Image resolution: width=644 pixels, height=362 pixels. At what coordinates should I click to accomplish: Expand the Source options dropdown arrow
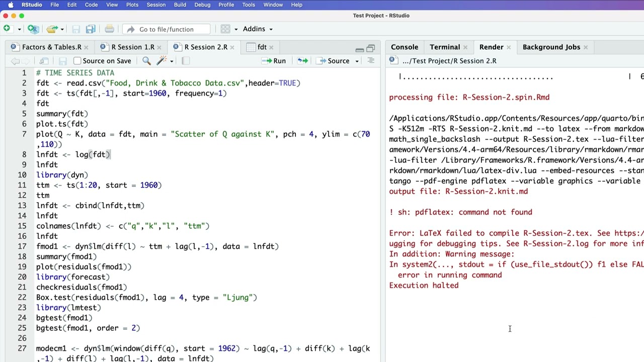(x=357, y=61)
